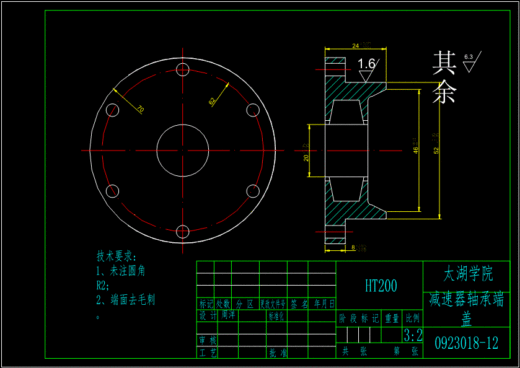Select the 分区 title block cell
Viewport: 520px width, 368px height.
pyautogui.click(x=245, y=304)
